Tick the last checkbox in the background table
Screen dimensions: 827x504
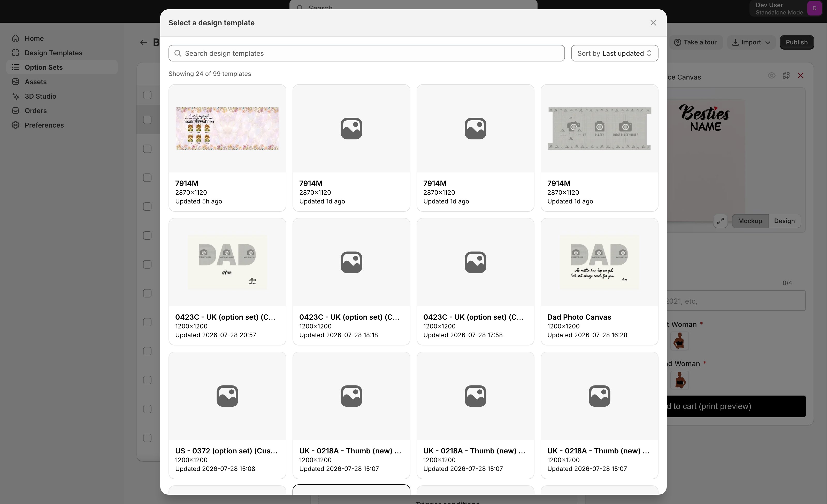tap(147, 438)
